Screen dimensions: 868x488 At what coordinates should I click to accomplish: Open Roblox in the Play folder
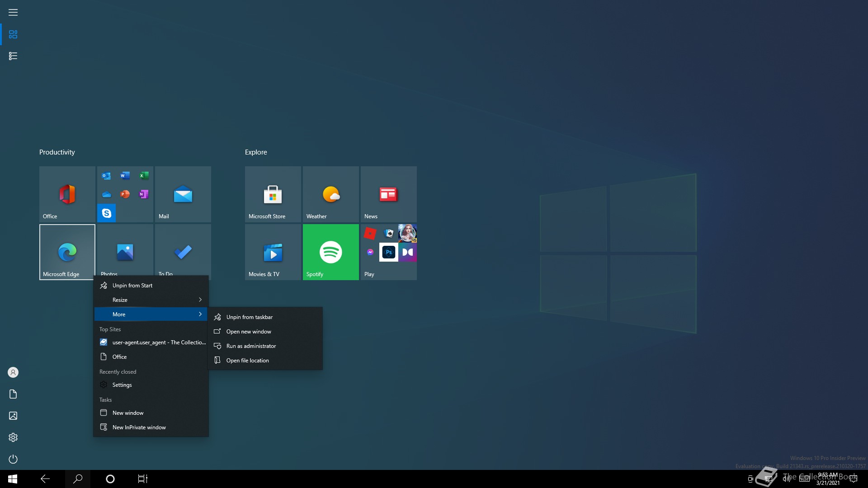370,233
